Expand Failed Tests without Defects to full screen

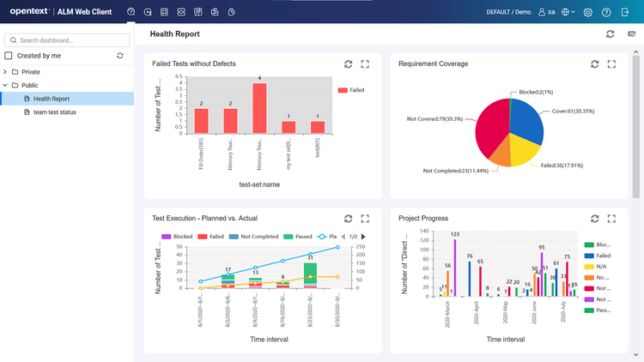[x=365, y=64]
